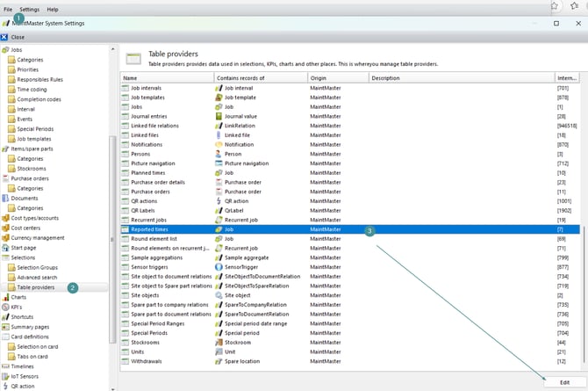Click the Table providers header icon
588x391 pixels.
pyautogui.click(x=133, y=59)
